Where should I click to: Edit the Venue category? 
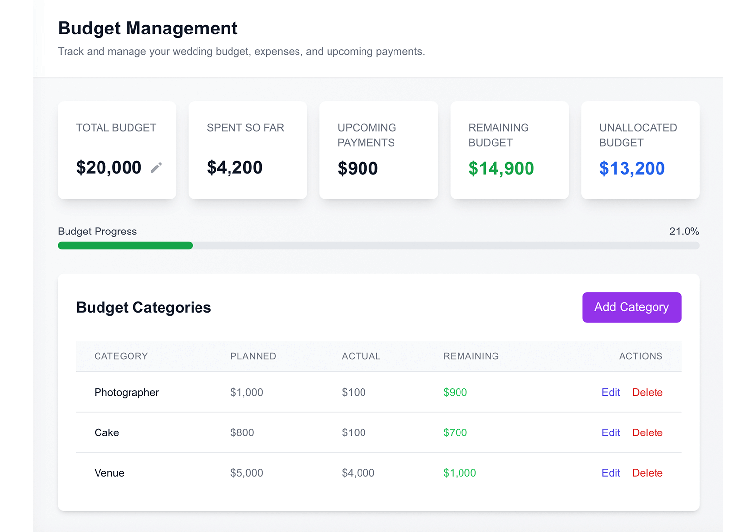pyautogui.click(x=610, y=473)
